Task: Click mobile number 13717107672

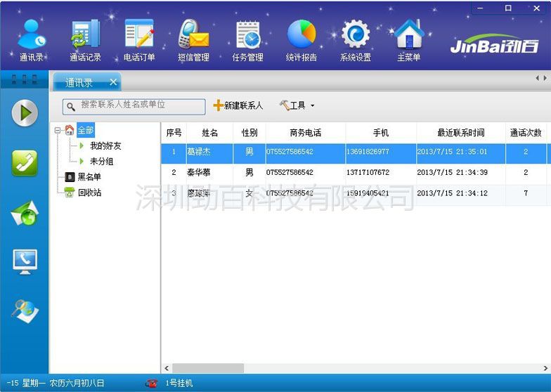Action: pyautogui.click(x=368, y=173)
